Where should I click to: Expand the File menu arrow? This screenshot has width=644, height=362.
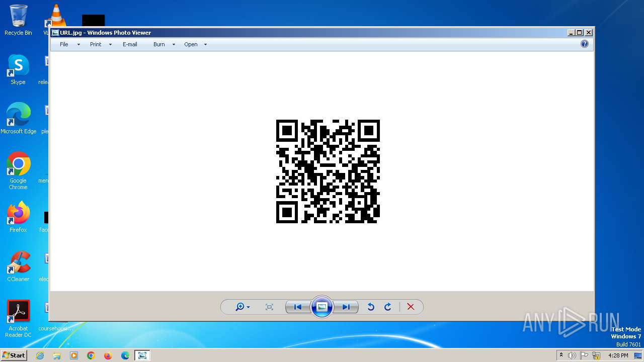coord(78,44)
